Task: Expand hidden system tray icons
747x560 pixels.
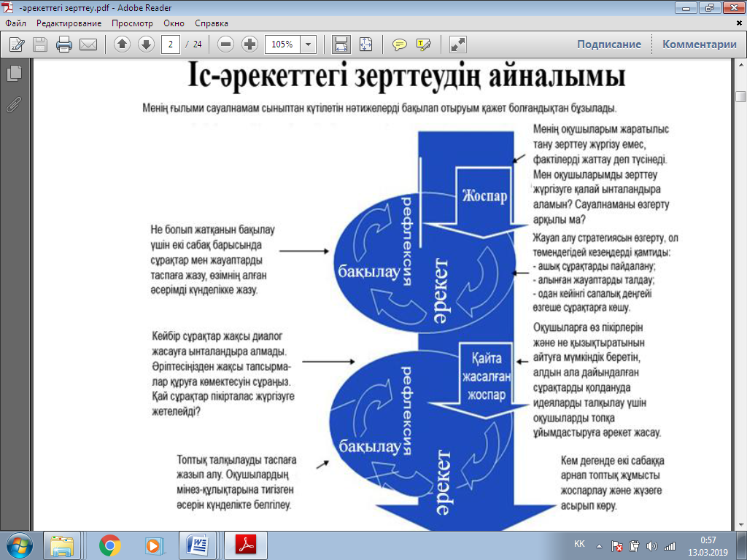Action: click(598, 544)
